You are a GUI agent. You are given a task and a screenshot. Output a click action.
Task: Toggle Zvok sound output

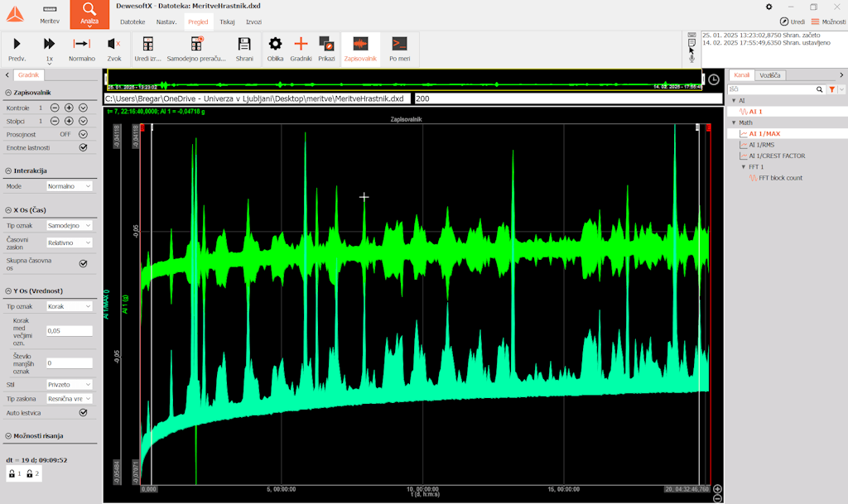[114, 49]
